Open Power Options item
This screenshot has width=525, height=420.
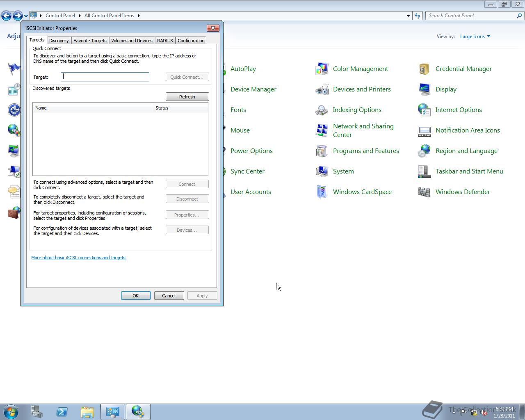[251, 151]
